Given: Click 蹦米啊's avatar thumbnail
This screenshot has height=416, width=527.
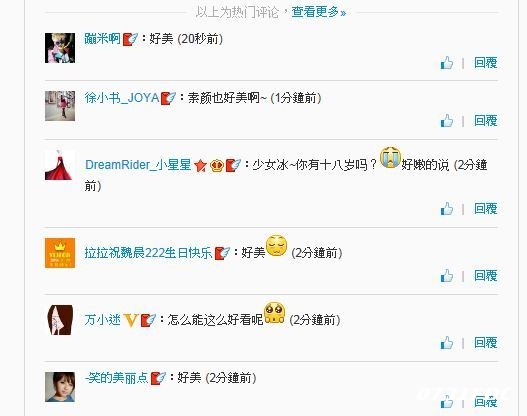Looking at the screenshot, I should (x=60, y=48).
